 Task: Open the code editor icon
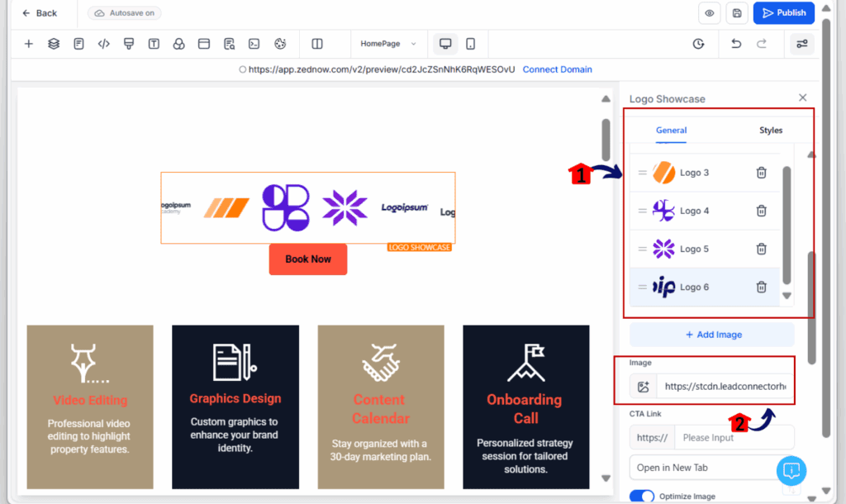[103, 44]
